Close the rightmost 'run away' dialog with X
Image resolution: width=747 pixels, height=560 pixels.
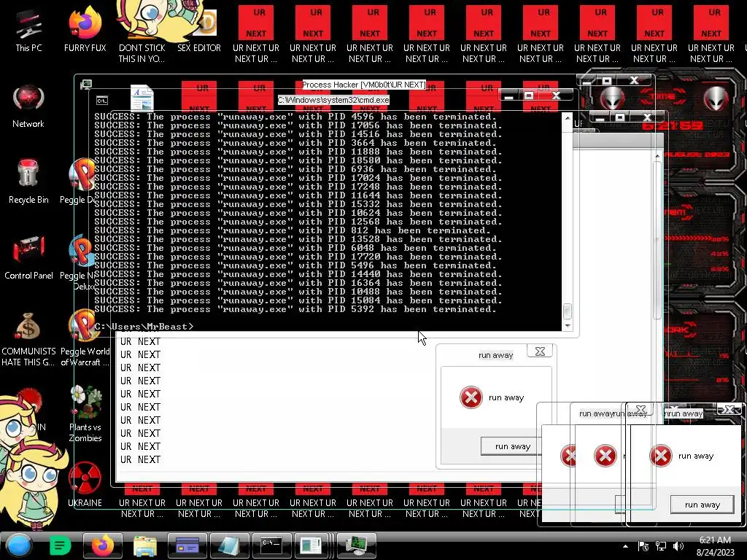[x=729, y=410]
